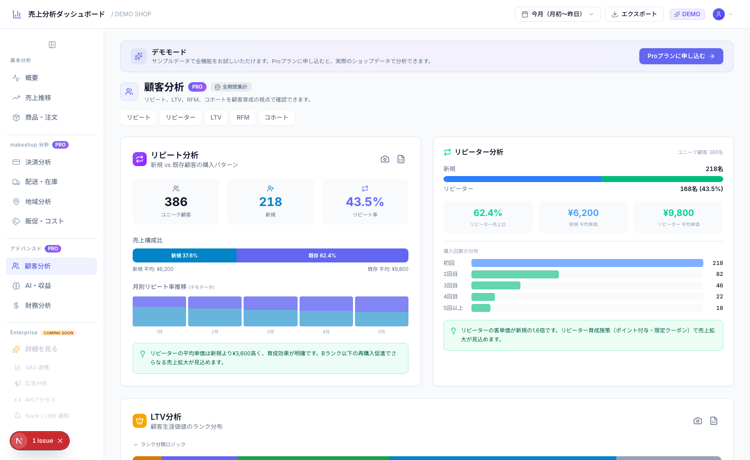Click the 62.4% リピーター売上比 card
750x460 pixels.
coord(487,217)
